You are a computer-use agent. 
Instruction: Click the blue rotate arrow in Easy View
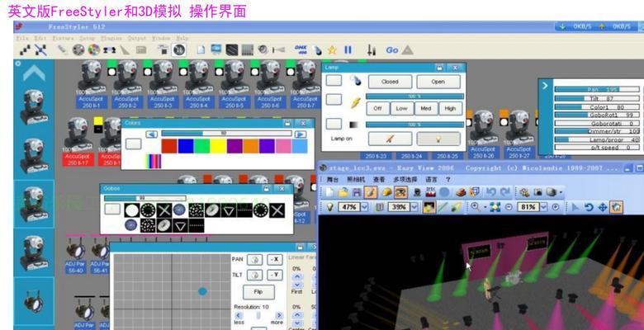coord(589,207)
